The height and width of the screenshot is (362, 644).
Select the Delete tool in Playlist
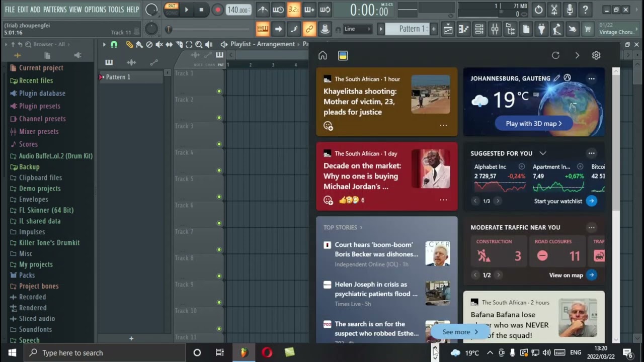[x=149, y=44]
